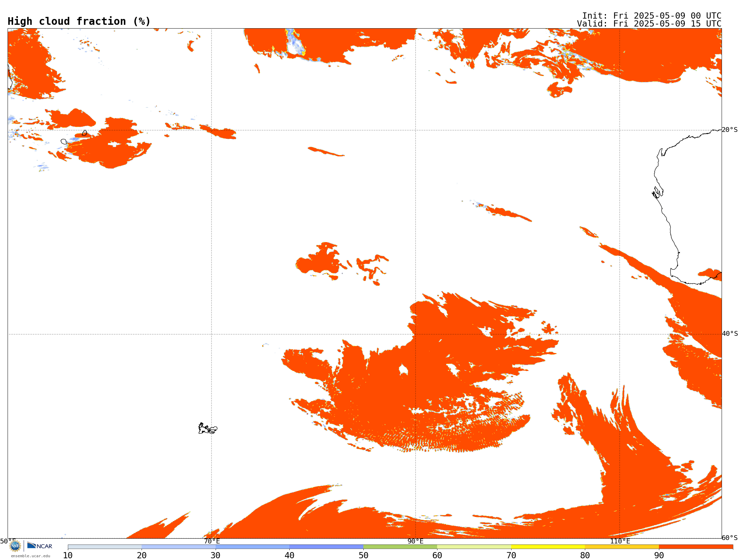The image size is (744, 560).
Task: Click the colorbar tick label 10
Action: pyautogui.click(x=68, y=556)
